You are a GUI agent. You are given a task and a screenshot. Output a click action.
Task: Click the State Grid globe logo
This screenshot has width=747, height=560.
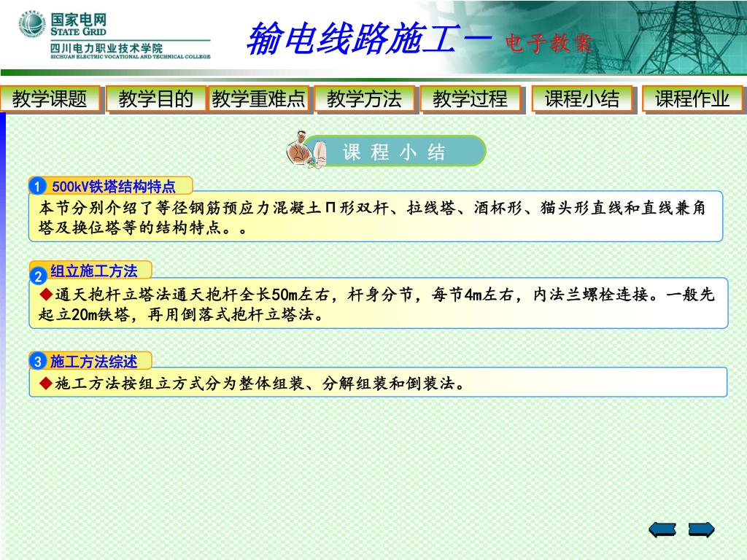[x=32, y=25]
